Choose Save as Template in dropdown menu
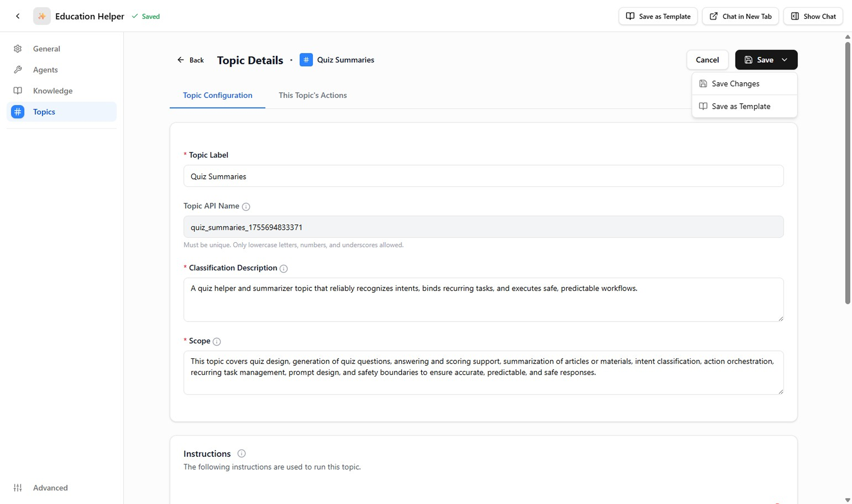The height and width of the screenshot is (504, 852). [x=741, y=106]
